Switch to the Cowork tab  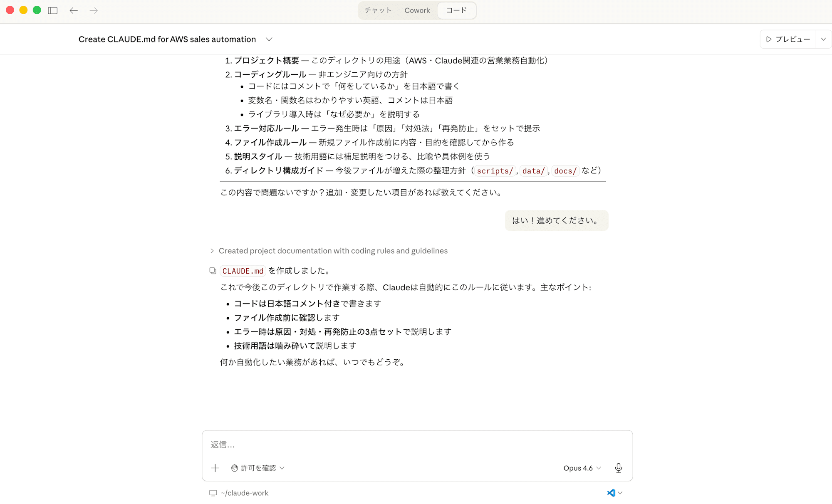click(417, 10)
